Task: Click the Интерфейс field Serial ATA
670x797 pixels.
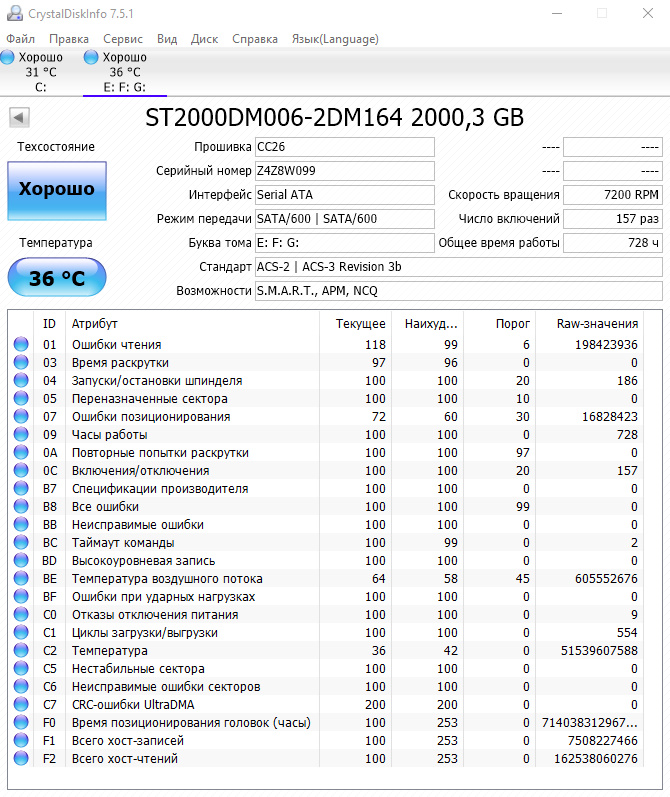Action: 345,195
